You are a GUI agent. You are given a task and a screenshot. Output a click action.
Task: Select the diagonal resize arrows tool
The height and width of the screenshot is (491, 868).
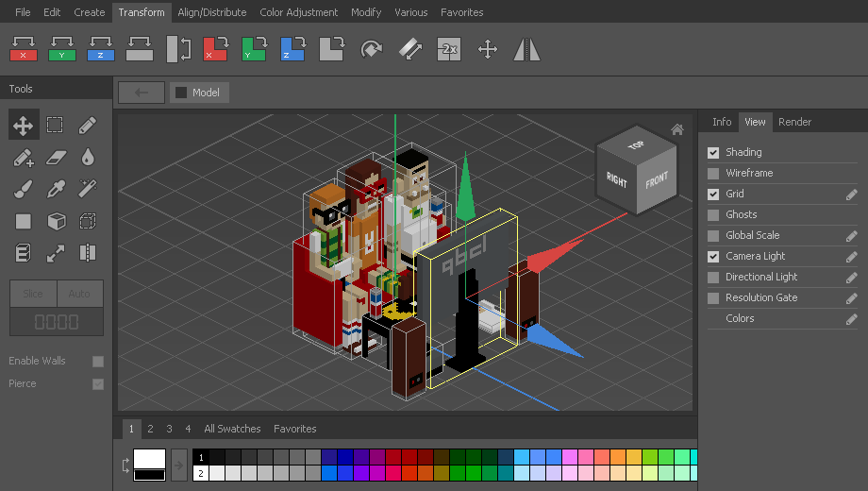point(56,253)
